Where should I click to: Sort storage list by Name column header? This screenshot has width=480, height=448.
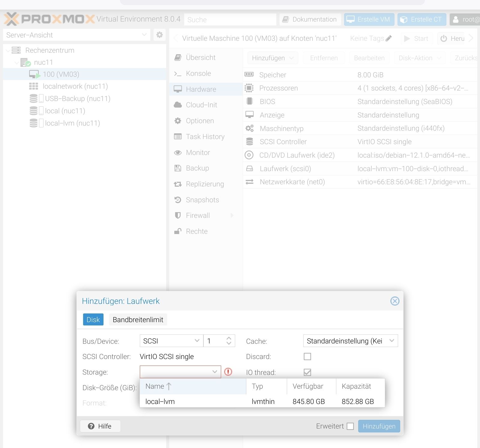(x=193, y=386)
